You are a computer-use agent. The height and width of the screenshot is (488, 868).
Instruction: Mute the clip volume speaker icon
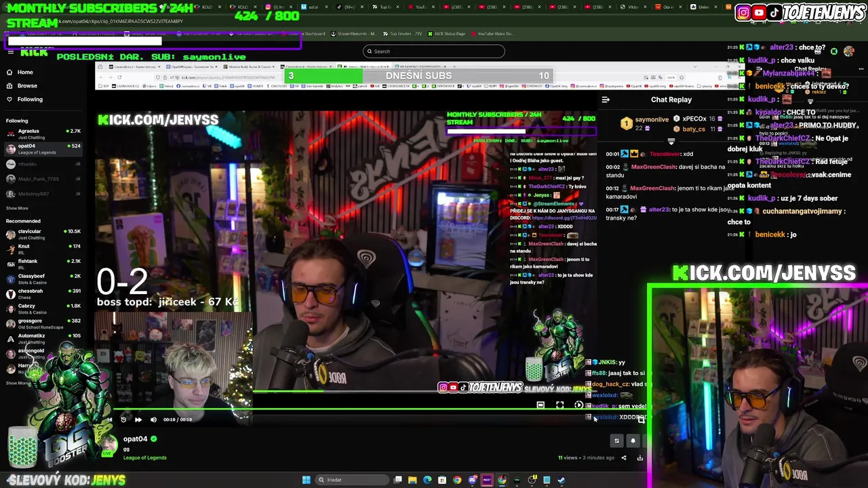tap(153, 420)
